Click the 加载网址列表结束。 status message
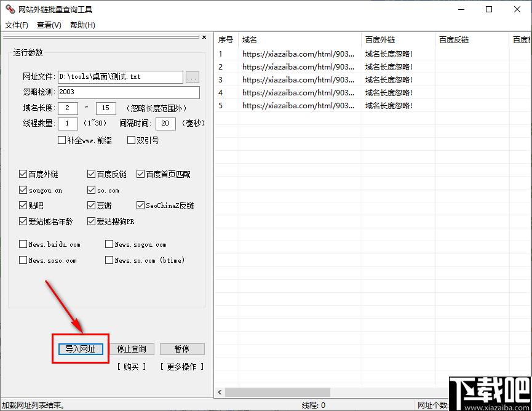Viewport: 532px width, 411px height. (33, 405)
